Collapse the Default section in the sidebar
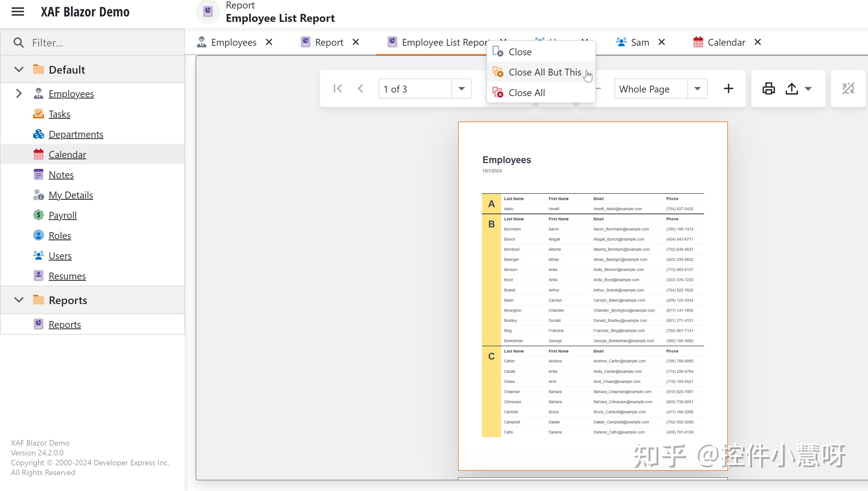868x491 pixels. point(19,69)
